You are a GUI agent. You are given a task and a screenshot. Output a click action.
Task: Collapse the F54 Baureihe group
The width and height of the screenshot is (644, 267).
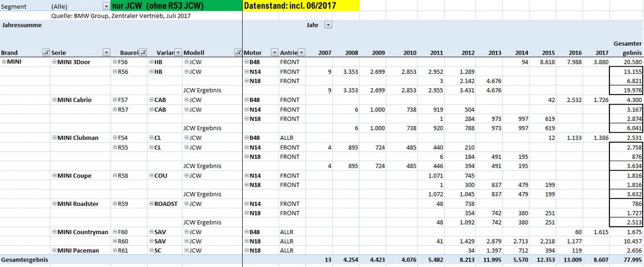[114, 138]
